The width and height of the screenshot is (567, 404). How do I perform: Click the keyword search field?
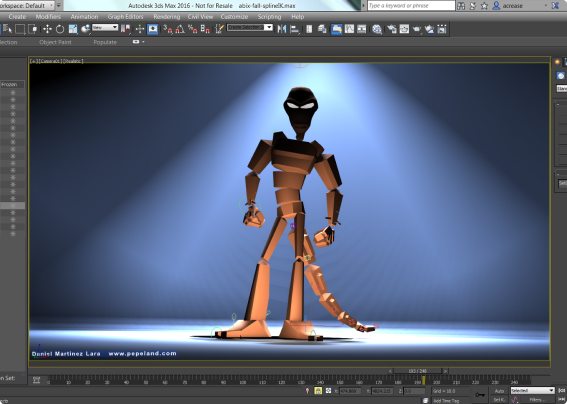click(411, 5)
